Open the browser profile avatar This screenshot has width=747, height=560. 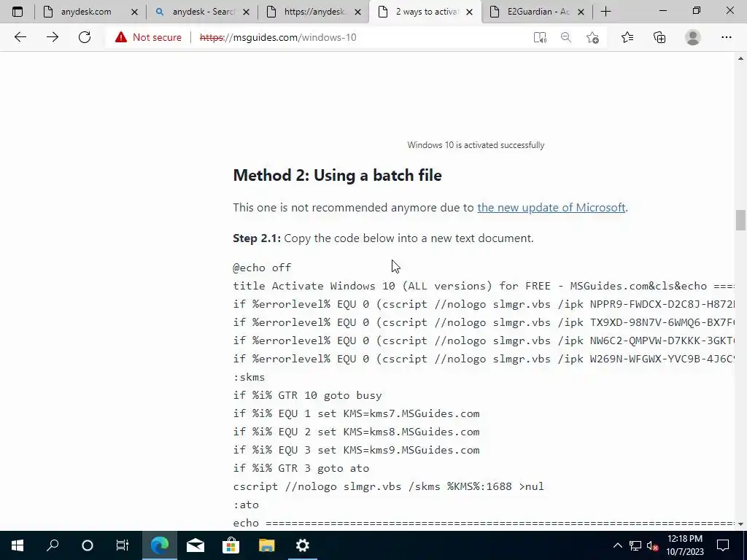tap(693, 37)
